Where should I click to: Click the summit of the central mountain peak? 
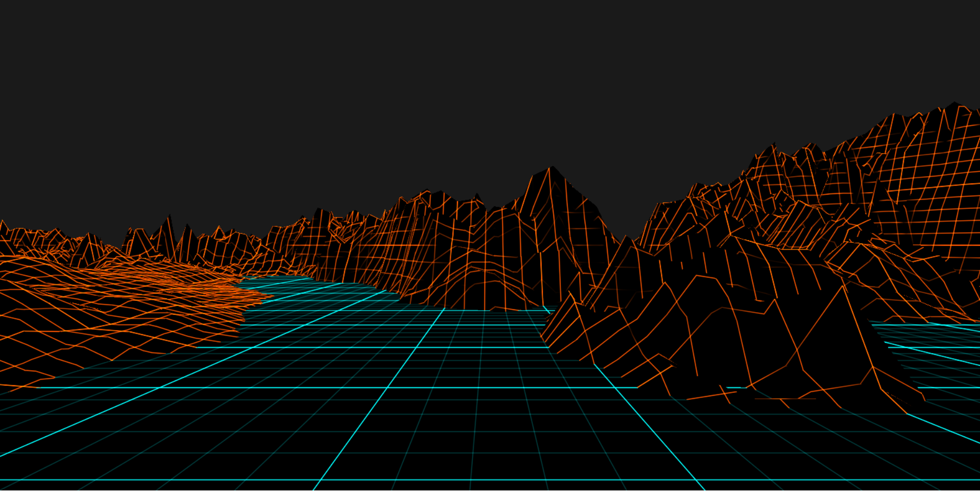coord(551,168)
